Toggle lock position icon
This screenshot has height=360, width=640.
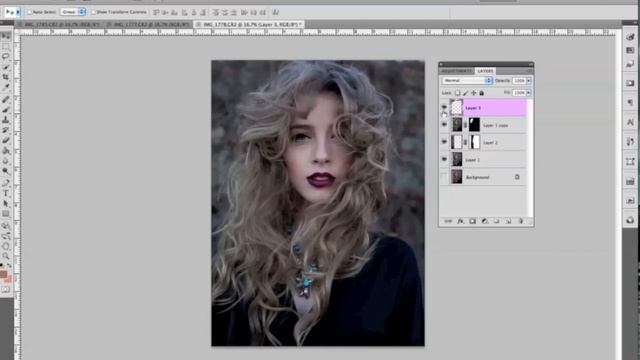pos(473,93)
